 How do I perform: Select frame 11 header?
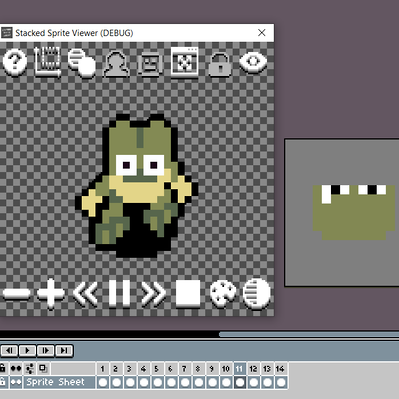coord(239,369)
